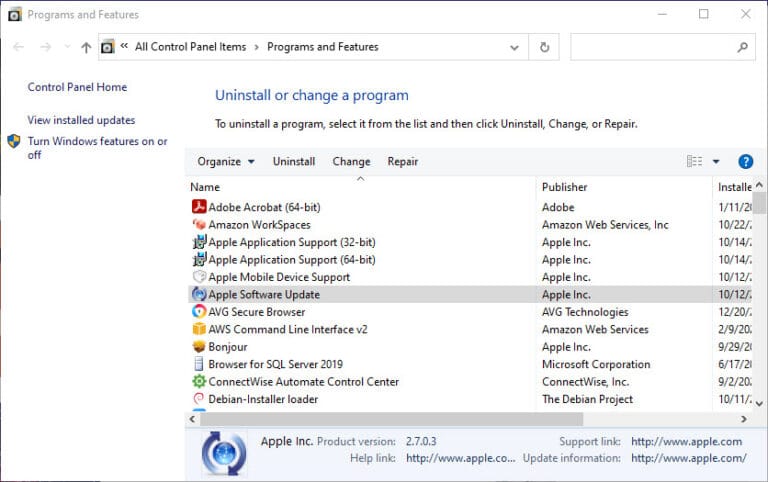Image resolution: width=768 pixels, height=482 pixels.
Task: Click the Update information http://www.apple.com/ value
Action: (689, 458)
